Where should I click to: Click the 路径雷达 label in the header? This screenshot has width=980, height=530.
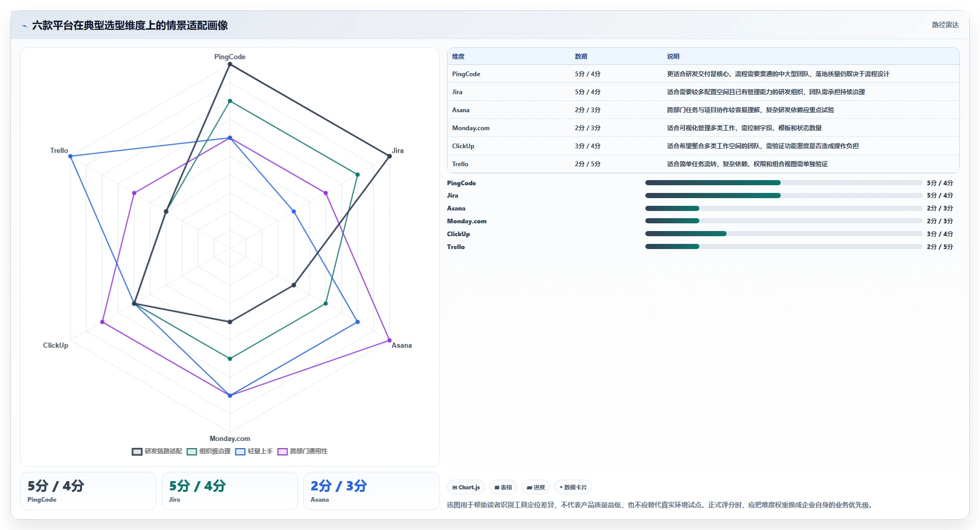click(x=945, y=25)
